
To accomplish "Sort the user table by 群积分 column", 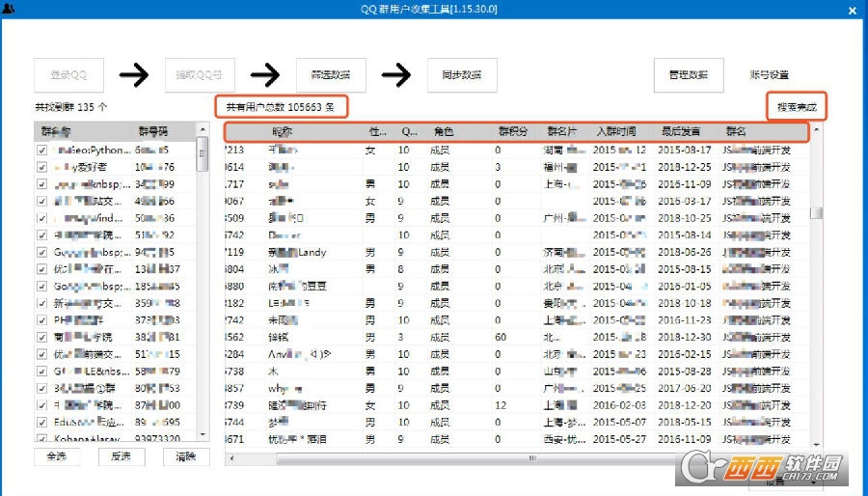I will pos(513,132).
